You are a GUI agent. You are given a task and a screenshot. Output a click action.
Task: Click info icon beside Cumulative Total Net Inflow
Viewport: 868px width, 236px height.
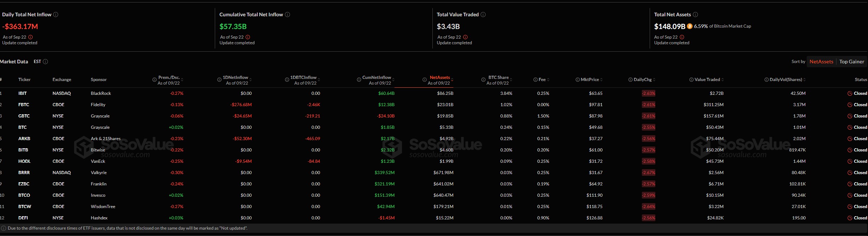coord(287,15)
